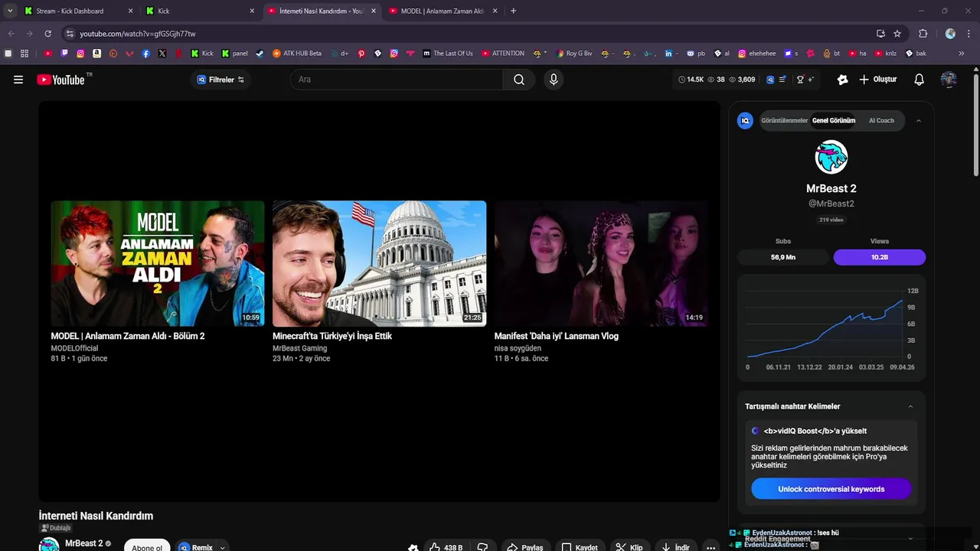Collapse the vidIQ panel with the top chevron
980x551 pixels.
point(919,120)
